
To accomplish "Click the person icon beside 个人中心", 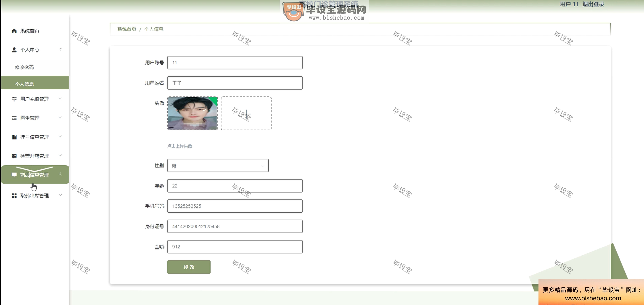I will (x=14, y=50).
